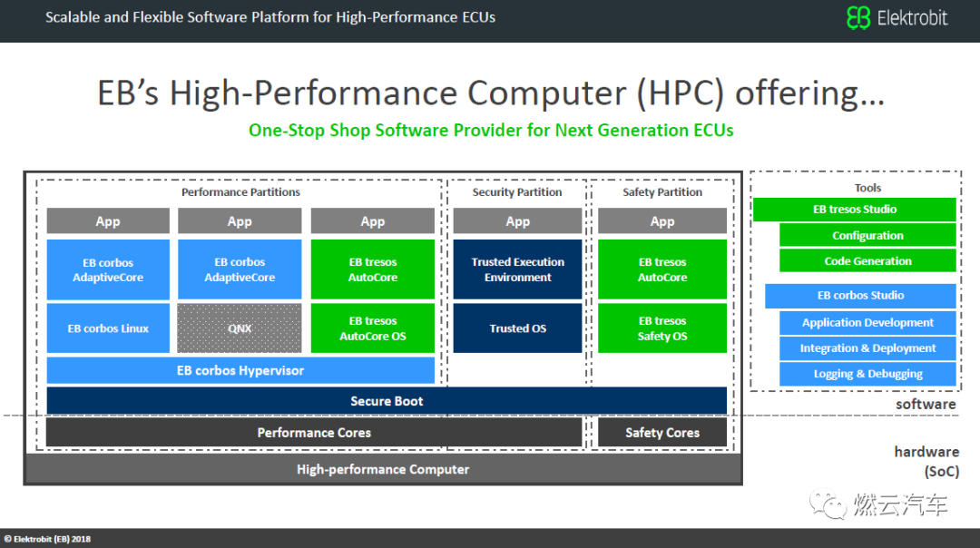Click the Tools heading
The width and height of the screenshot is (980, 548).
coord(867,188)
